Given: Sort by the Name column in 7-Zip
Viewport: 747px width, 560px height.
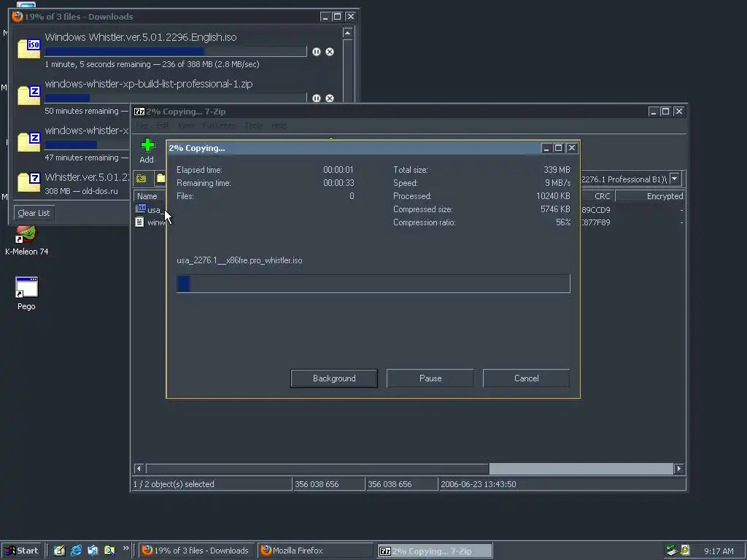Looking at the screenshot, I should click(149, 196).
